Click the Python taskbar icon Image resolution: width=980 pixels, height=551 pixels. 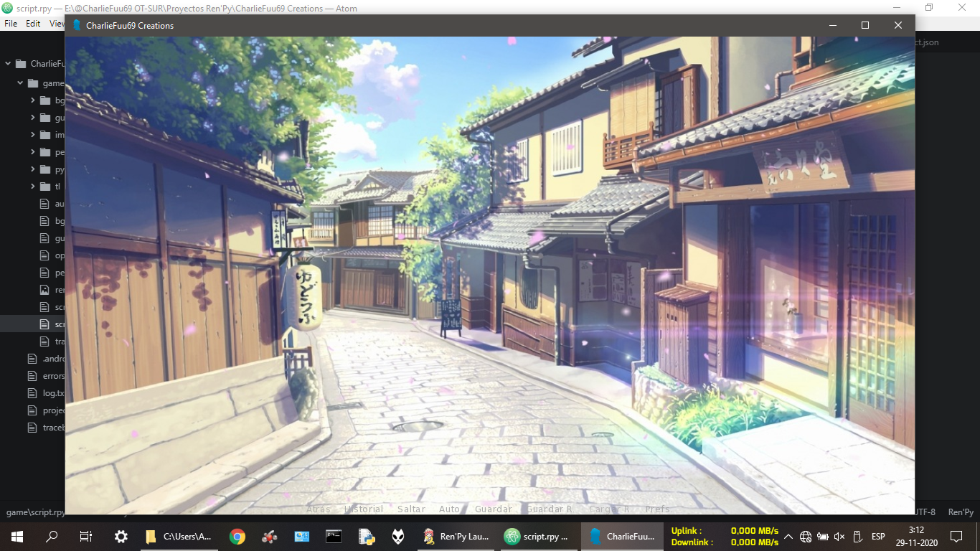click(x=367, y=536)
